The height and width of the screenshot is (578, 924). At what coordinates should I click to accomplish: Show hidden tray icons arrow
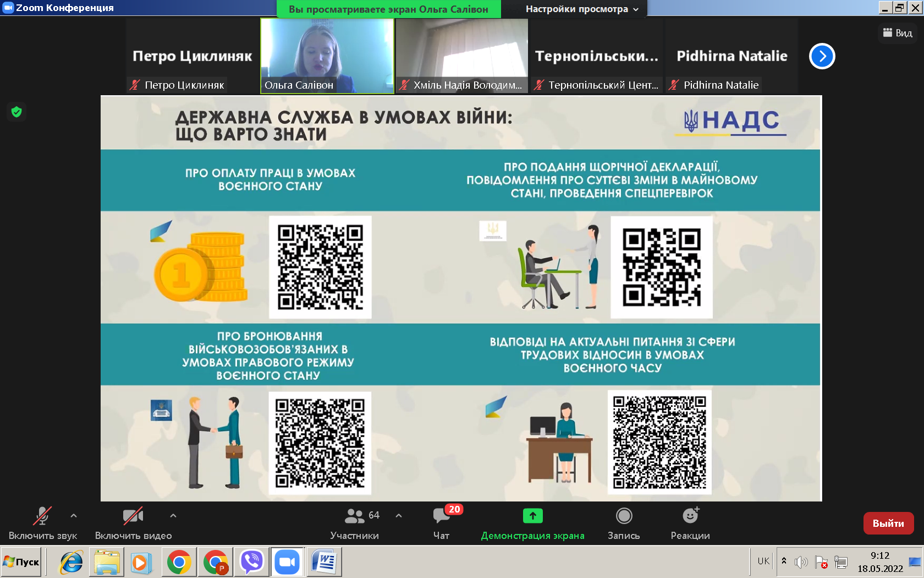784,561
